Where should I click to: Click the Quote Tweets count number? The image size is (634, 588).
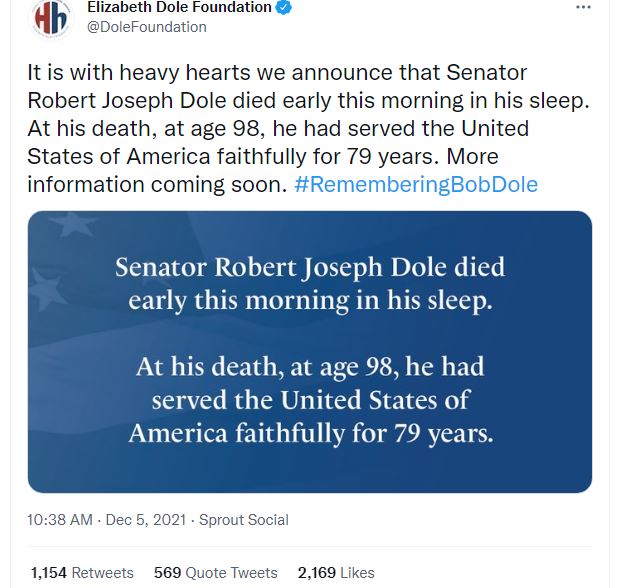click(167, 573)
